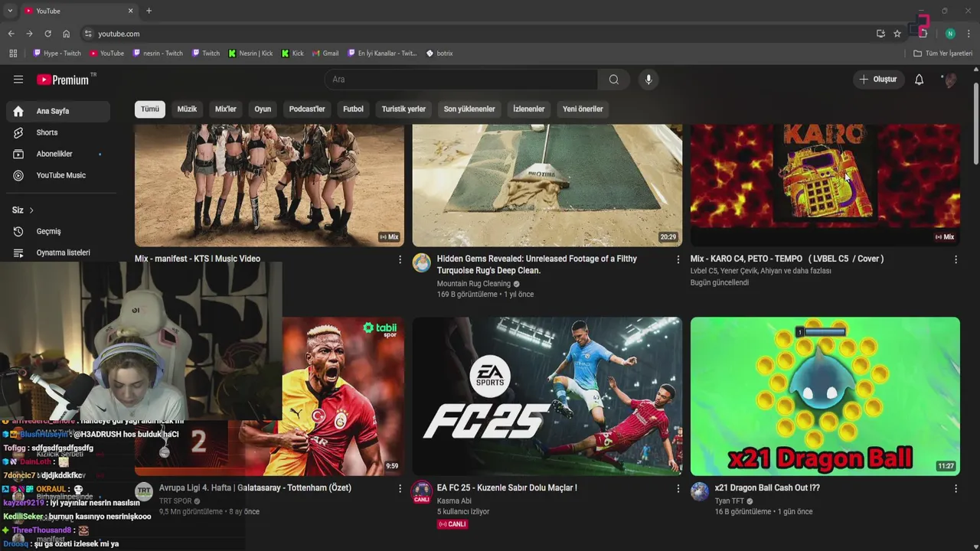Open the x21 Dragon Ball thumbnail
The image size is (980, 551).
[825, 396]
